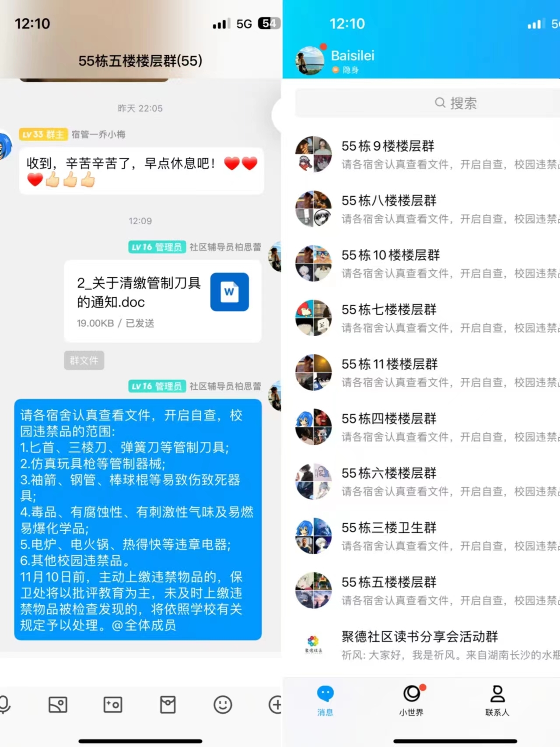Tap the microphone voice input icon

4,705
